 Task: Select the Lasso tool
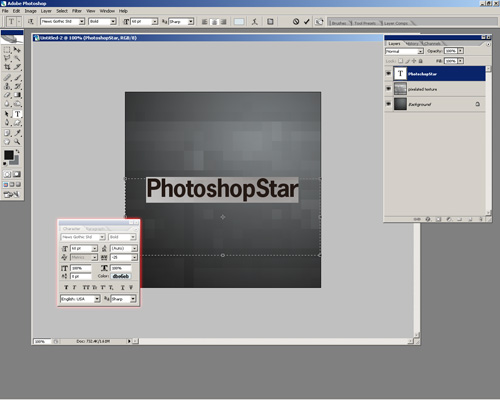7,59
